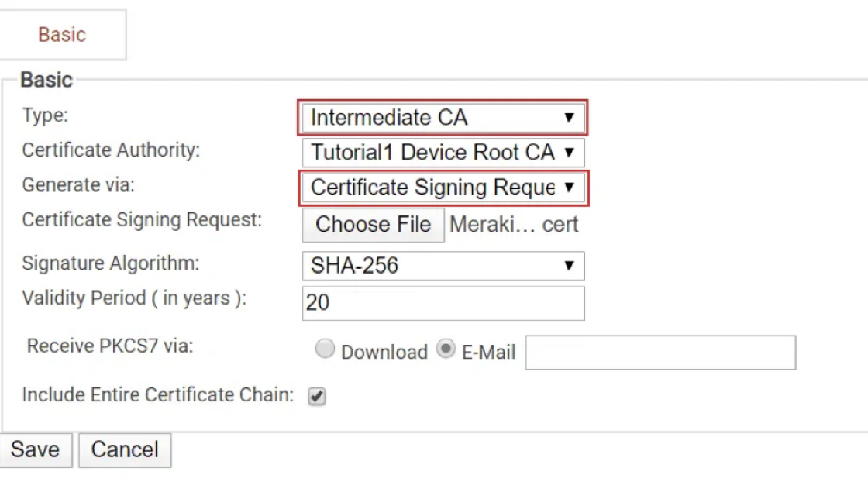Image resolution: width=868 pixels, height=482 pixels.
Task: Click the Validity Period input field
Action: (x=443, y=303)
